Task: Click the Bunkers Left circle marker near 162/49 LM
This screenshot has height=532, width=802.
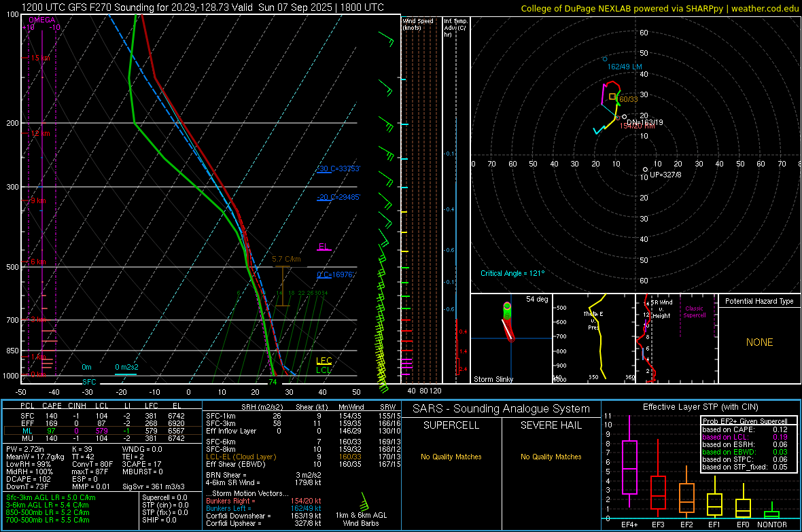Action: [x=605, y=59]
